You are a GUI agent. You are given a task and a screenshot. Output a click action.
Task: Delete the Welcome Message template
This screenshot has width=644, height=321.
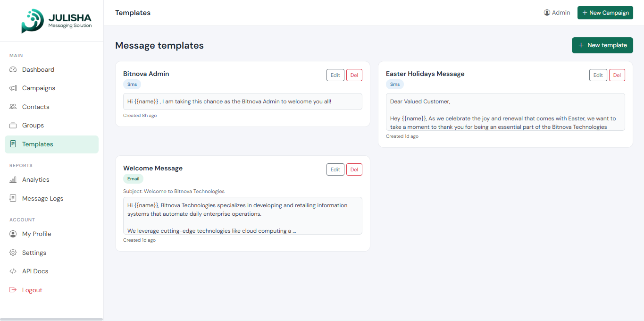pyautogui.click(x=354, y=169)
